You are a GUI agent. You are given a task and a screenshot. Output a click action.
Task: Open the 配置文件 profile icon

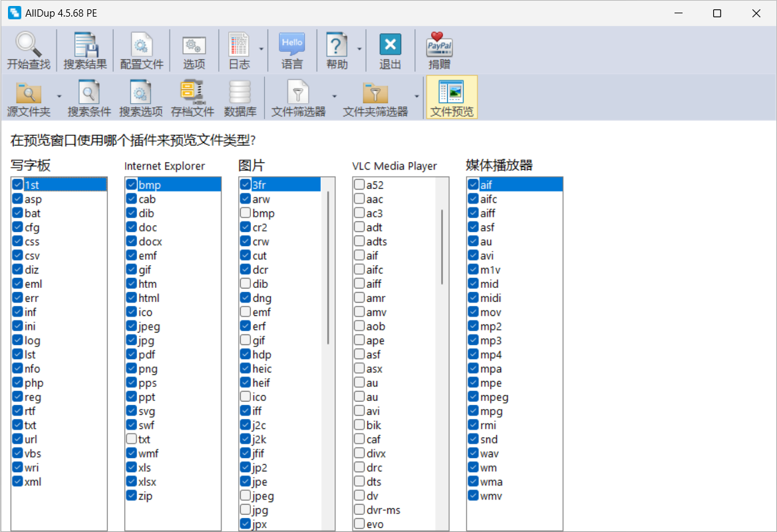point(141,45)
